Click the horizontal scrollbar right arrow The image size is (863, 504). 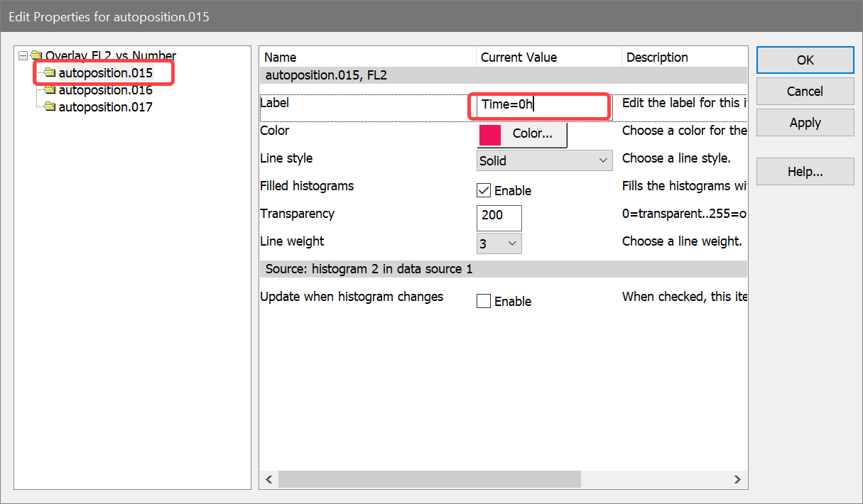click(x=737, y=480)
